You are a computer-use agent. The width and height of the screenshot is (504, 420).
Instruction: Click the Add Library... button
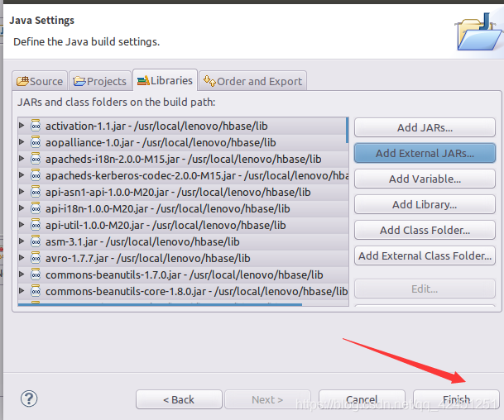(x=425, y=204)
